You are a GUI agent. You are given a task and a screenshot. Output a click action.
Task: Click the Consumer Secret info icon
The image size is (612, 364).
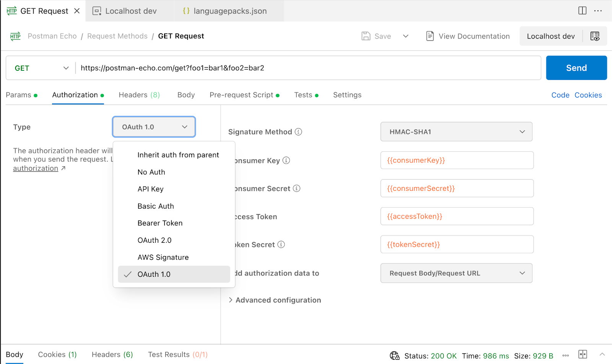296,188
